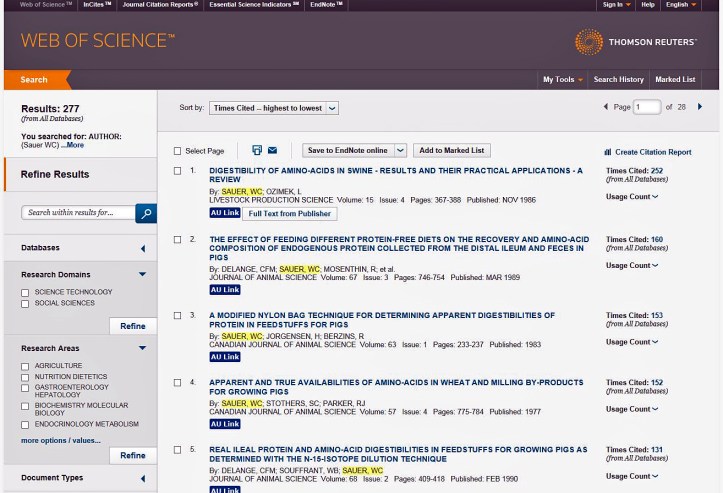Click the Create Citation Report chart icon

click(x=608, y=152)
